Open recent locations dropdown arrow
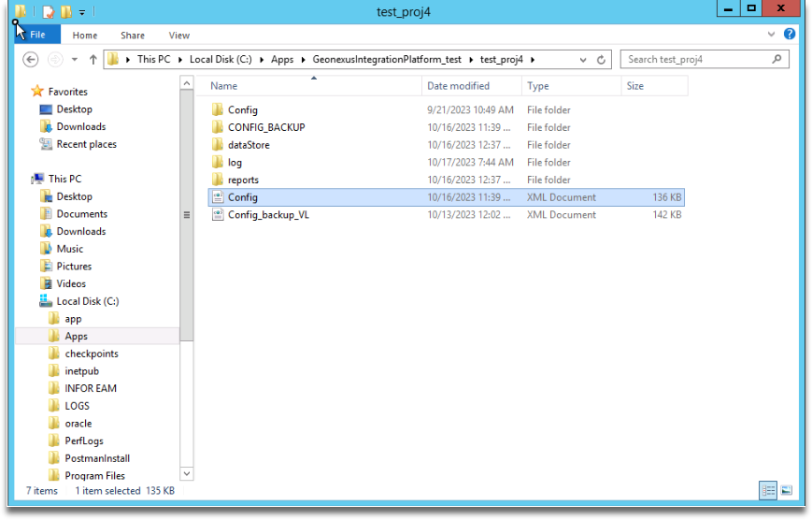812x520 pixels. (x=75, y=60)
